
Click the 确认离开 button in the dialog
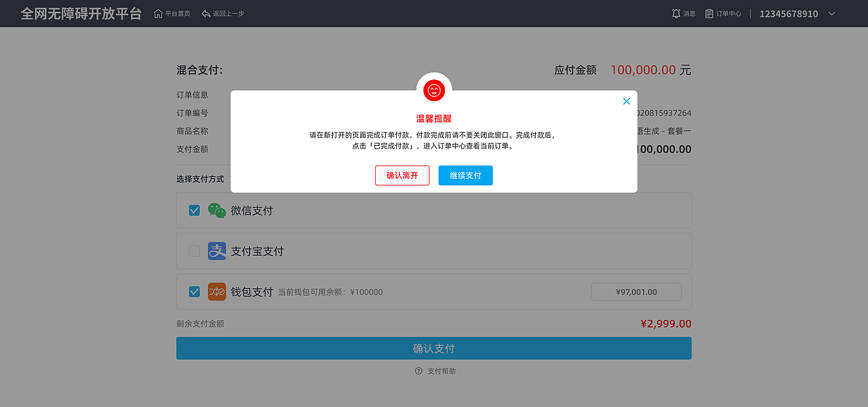click(402, 175)
